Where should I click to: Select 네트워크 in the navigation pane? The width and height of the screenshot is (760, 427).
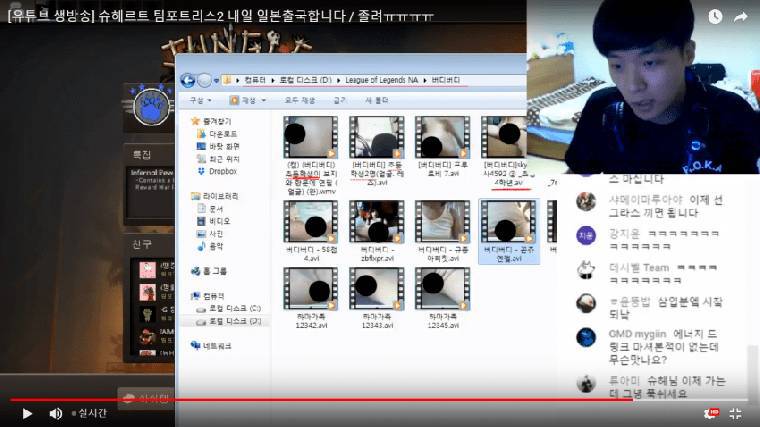(217, 346)
